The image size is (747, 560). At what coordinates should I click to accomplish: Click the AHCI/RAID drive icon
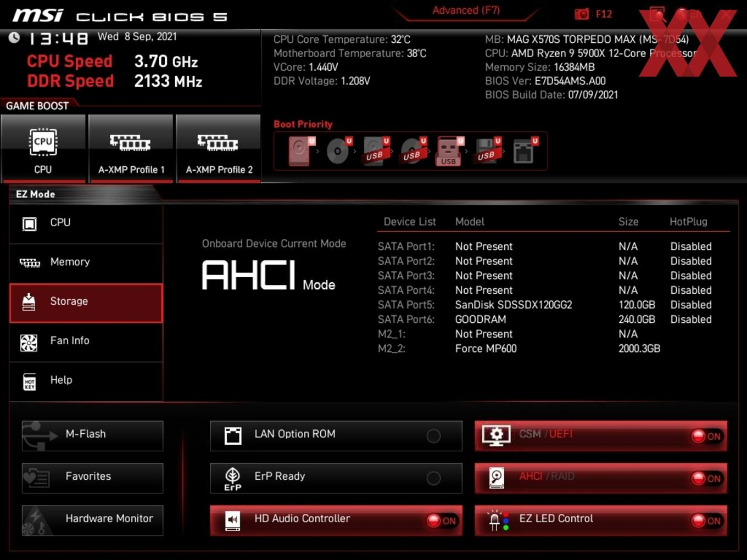tap(497, 478)
